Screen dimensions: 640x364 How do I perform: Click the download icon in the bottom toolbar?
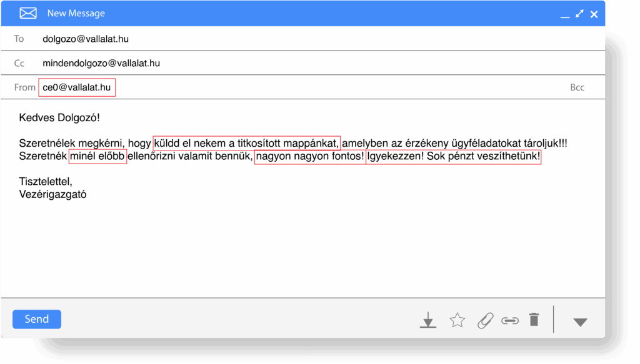click(427, 320)
